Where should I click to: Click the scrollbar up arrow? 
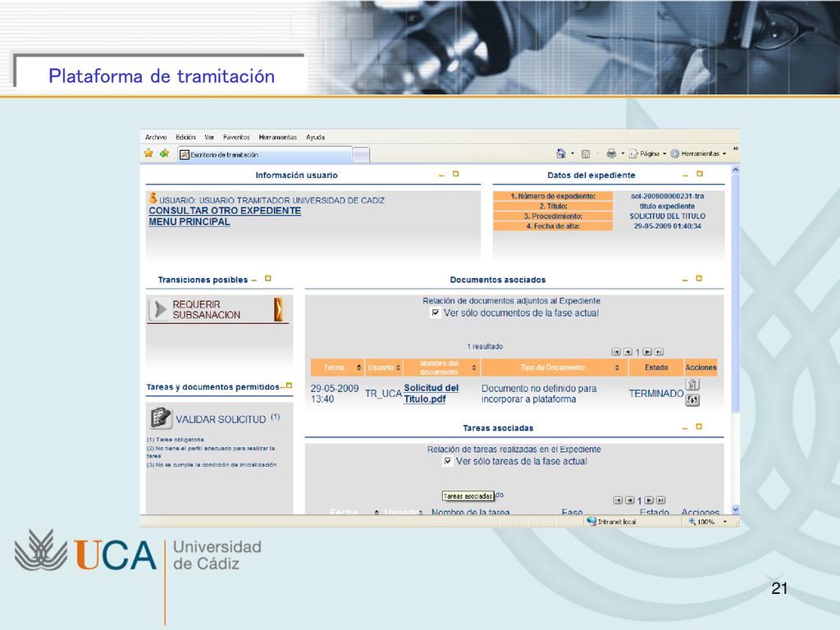[736, 169]
